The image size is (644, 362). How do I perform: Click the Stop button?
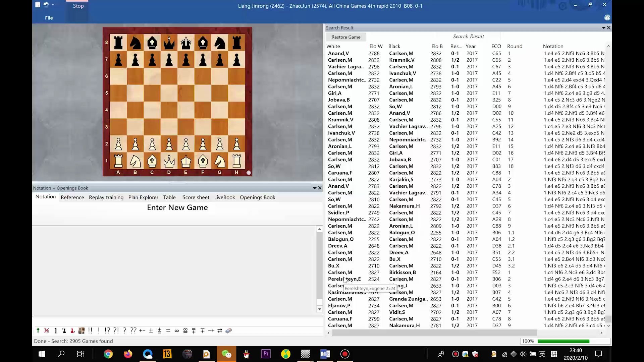click(78, 6)
